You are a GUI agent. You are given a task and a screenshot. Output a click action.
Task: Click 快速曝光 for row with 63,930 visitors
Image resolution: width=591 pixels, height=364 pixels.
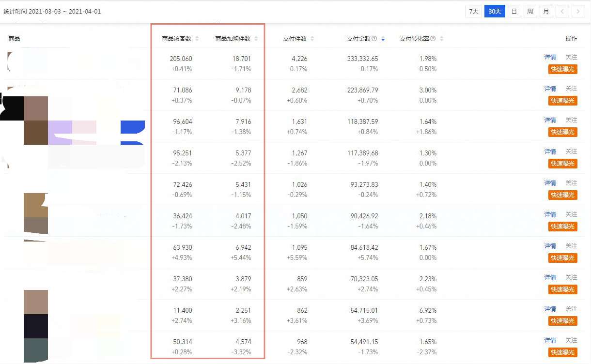[x=563, y=258]
